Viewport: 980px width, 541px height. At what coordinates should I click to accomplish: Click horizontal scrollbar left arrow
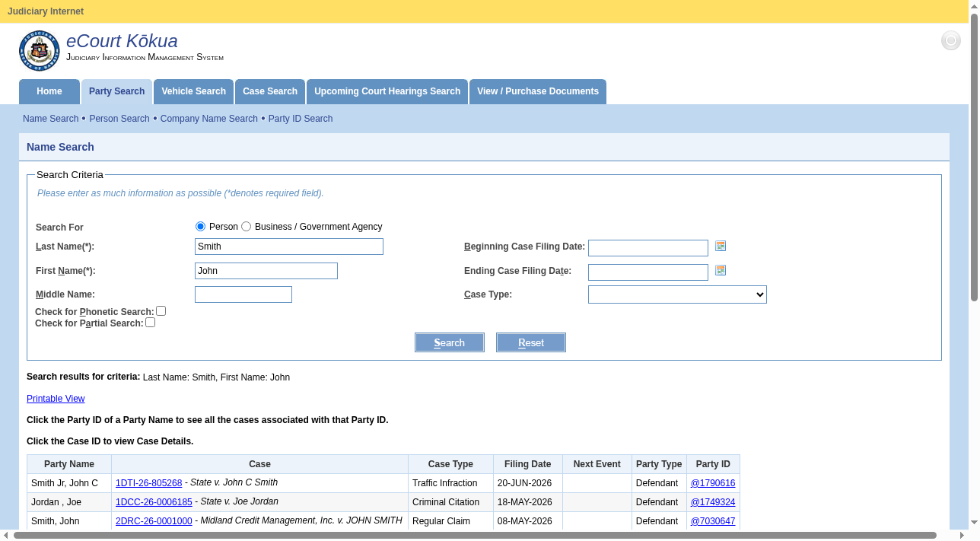(6, 535)
